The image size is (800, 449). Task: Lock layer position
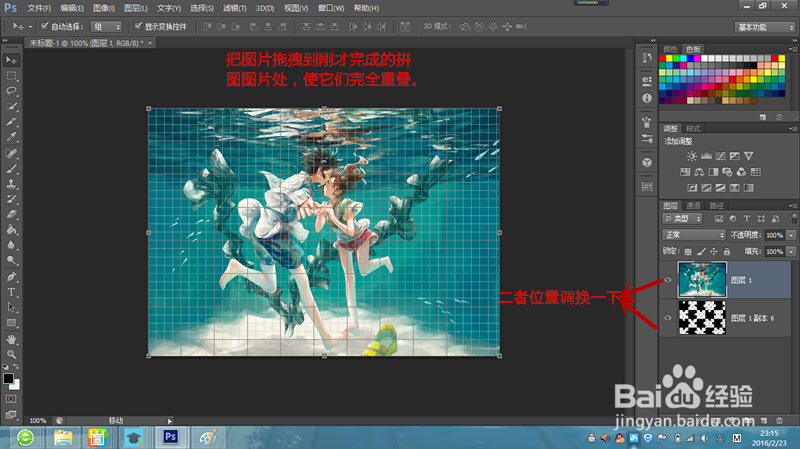click(714, 252)
